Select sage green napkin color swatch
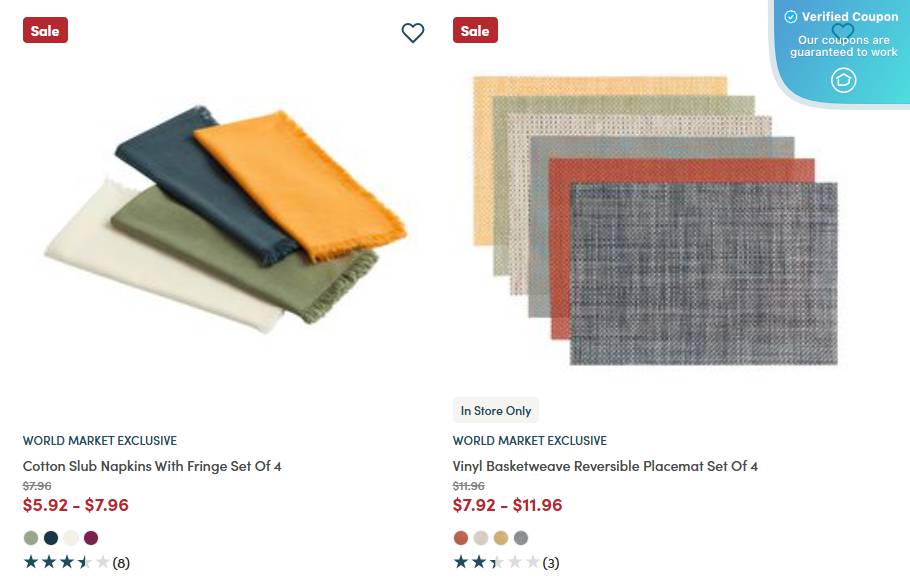910x578 pixels. coord(31,538)
